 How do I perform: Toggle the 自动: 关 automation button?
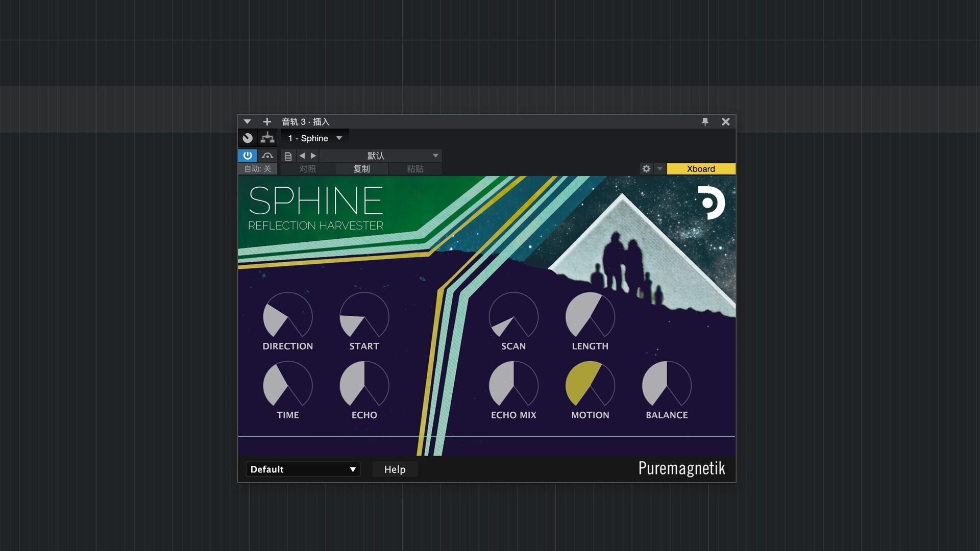[x=257, y=169]
